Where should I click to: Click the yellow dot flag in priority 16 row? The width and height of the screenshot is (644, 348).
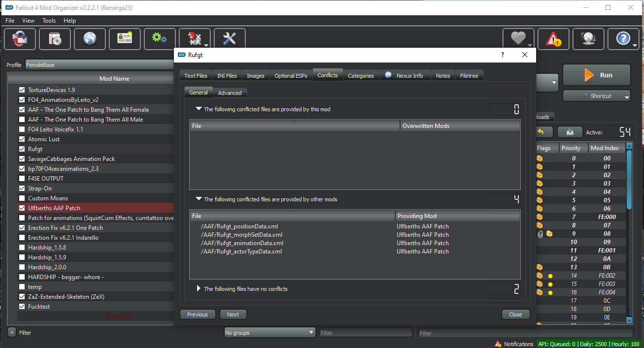pyautogui.click(x=550, y=292)
